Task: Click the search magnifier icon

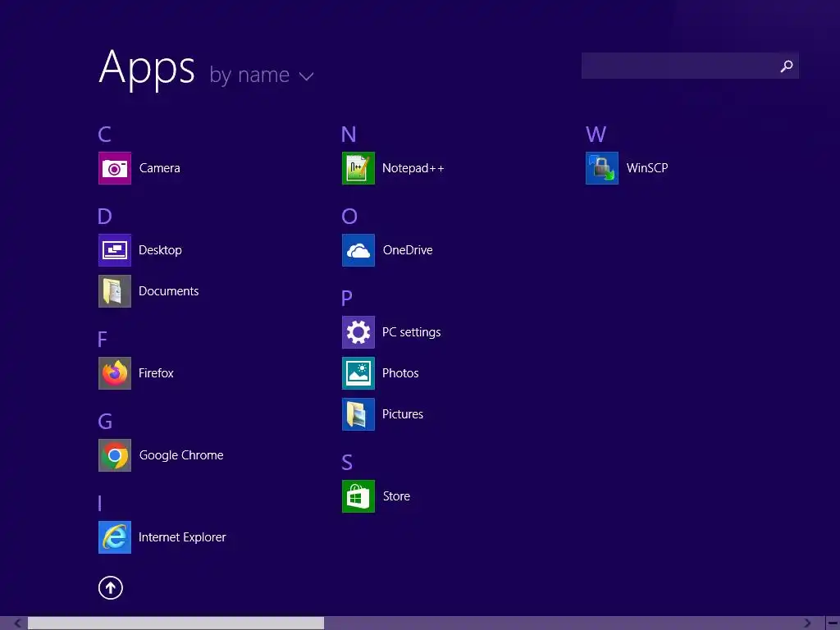Action: (x=787, y=66)
